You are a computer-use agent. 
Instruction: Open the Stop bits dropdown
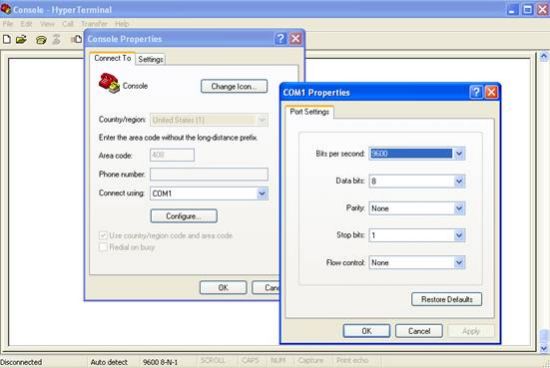(x=459, y=235)
